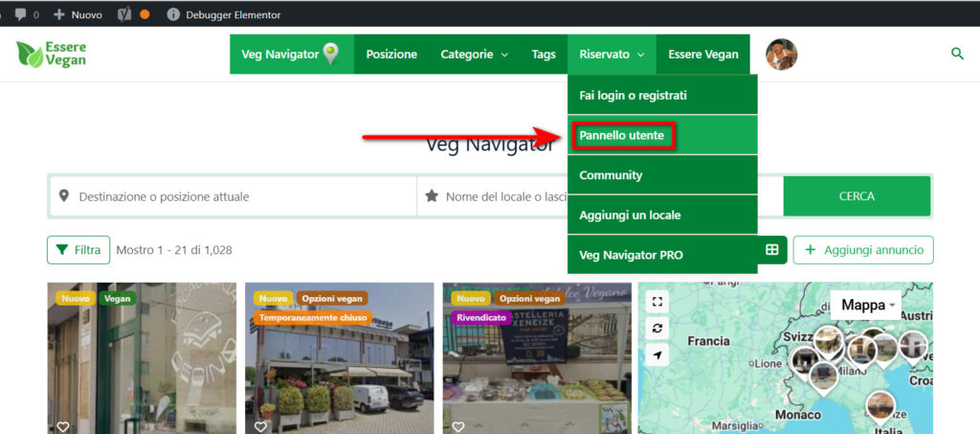Expand the Categorie dropdown menu
Image resolution: width=980 pixels, height=434 pixels.
tap(474, 55)
